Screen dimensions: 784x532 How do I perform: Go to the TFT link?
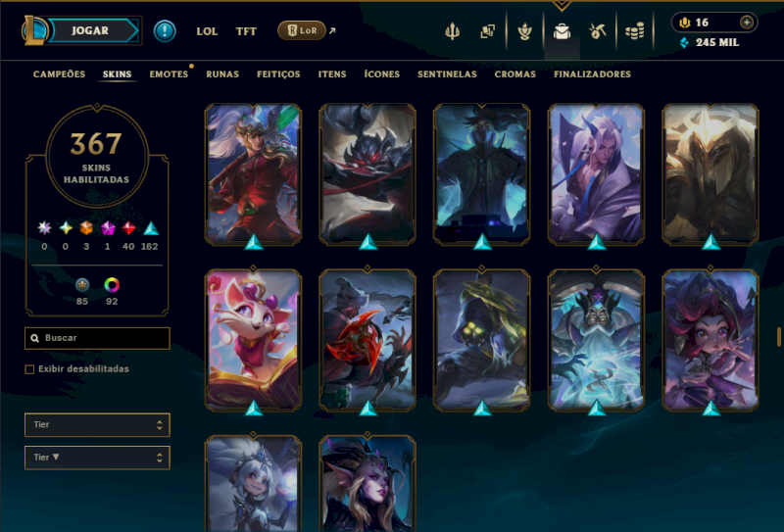coord(246,31)
